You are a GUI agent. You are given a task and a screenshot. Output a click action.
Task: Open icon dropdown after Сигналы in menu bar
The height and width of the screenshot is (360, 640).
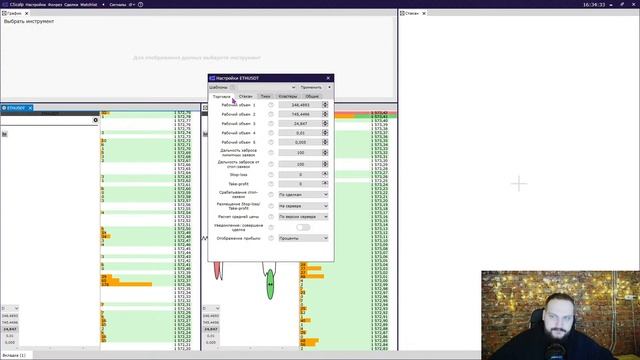132,4
